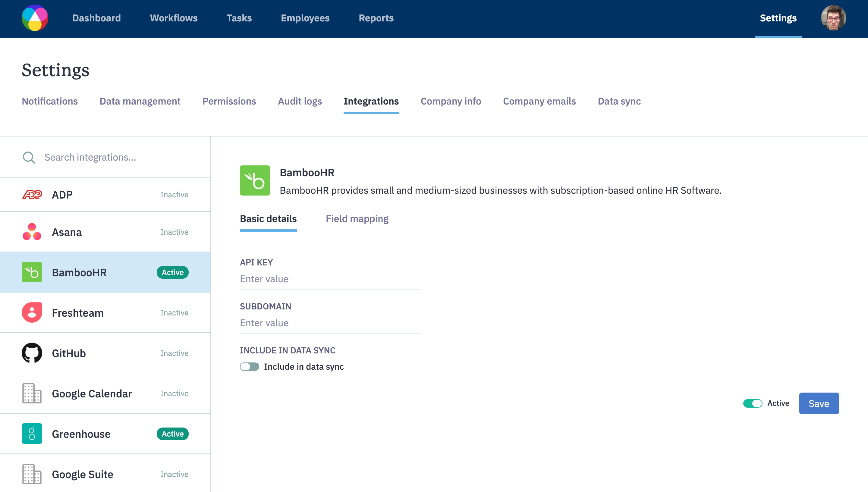Switch to the Company info tab
Image resolution: width=868 pixels, height=492 pixels.
[451, 101]
